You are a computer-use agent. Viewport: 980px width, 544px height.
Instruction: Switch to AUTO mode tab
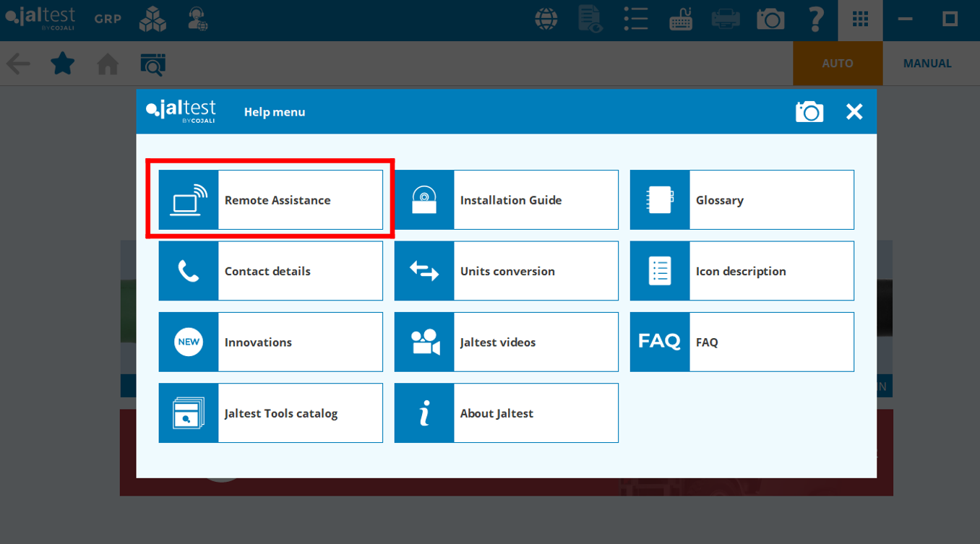coord(838,64)
